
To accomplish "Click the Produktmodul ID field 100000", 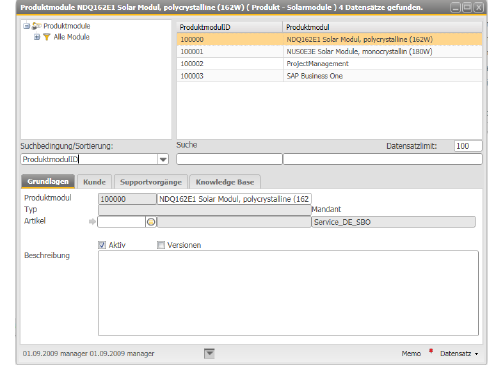I will point(127,199).
